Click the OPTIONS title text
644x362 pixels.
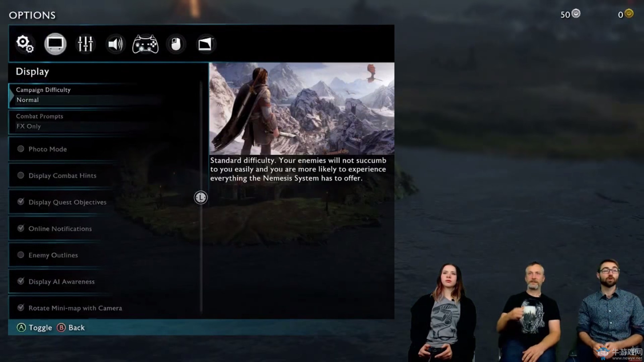click(32, 15)
